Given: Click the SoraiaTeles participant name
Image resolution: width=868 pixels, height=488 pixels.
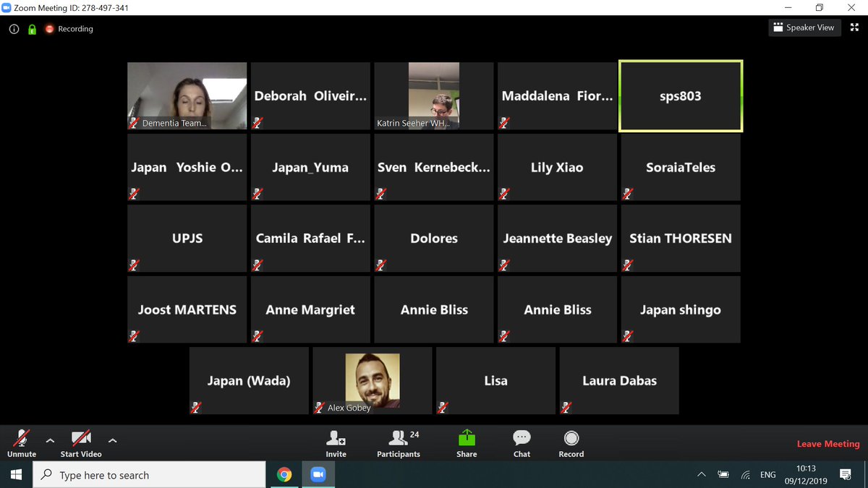Looking at the screenshot, I should (681, 167).
